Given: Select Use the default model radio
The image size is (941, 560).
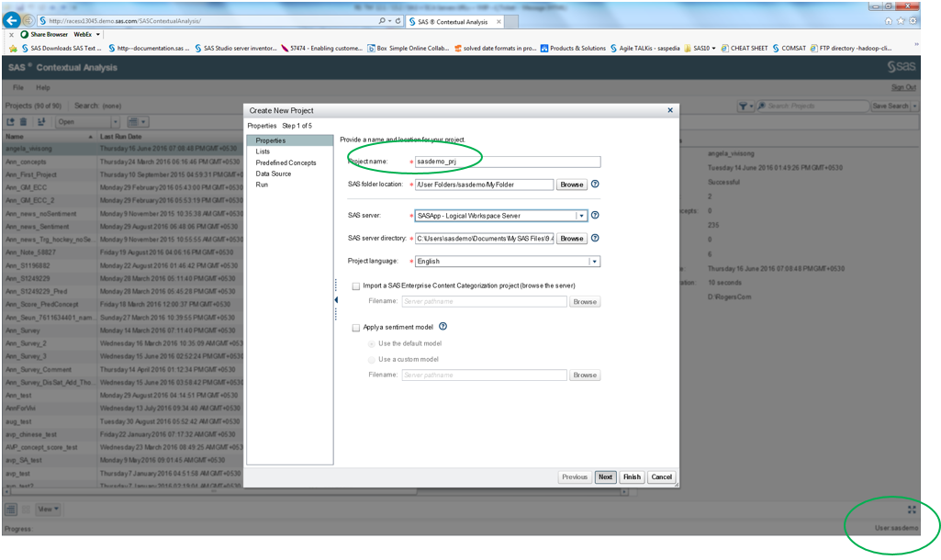Looking at the screenshot, I should click(x=372, y=344).
